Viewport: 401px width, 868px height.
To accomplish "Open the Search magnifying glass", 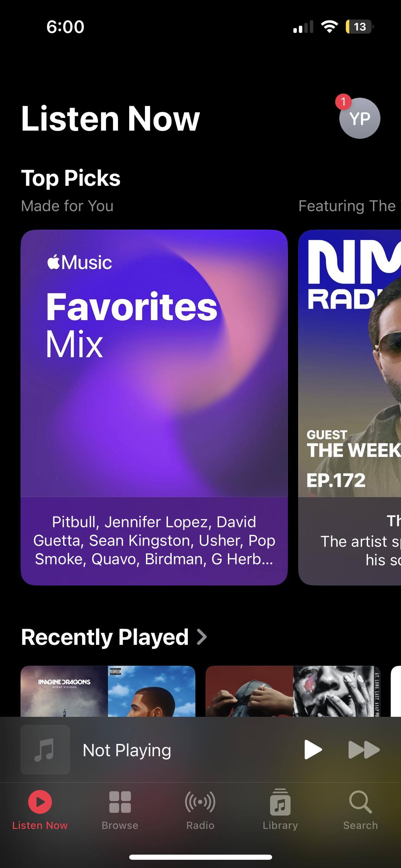I will [361, 802].
